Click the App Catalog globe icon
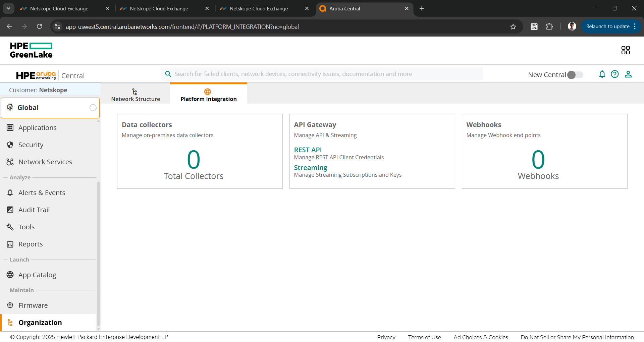The image size is (644, 342). coord(10,275)
